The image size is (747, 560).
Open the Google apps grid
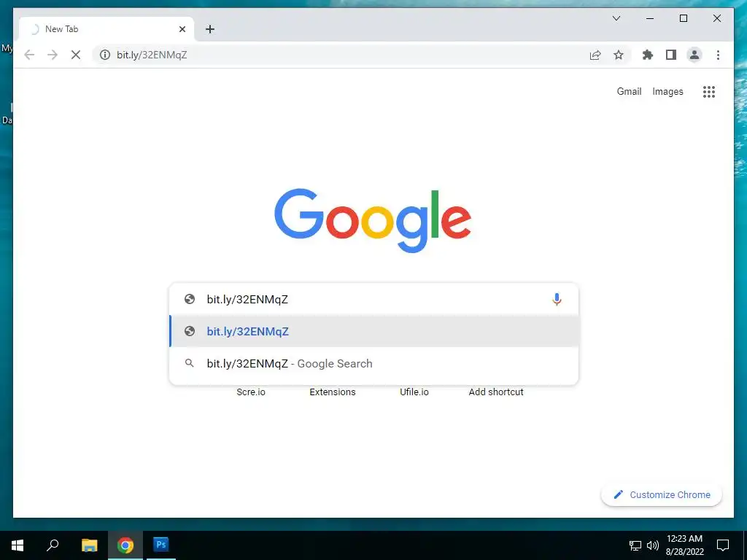click(709, 91)
